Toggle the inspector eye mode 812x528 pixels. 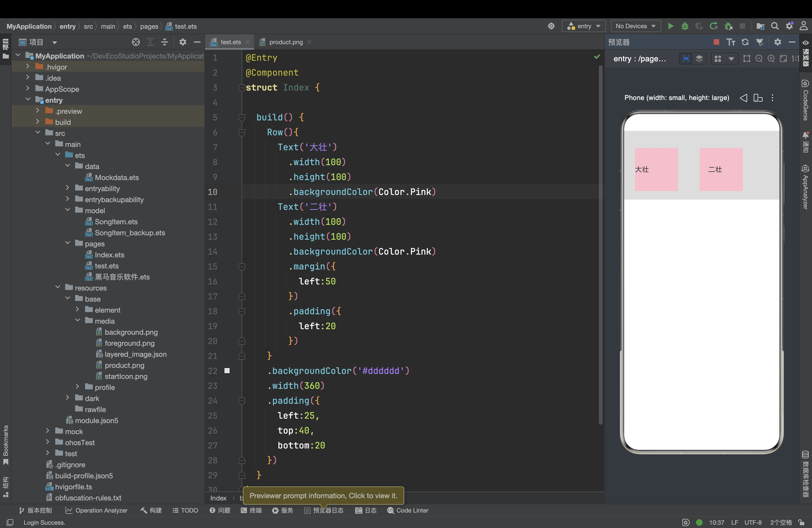[686, 59]
